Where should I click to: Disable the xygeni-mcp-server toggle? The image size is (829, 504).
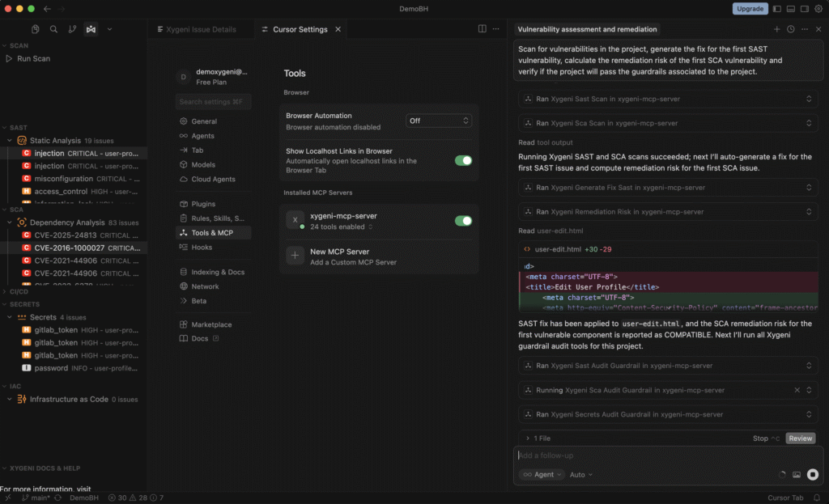463,221
